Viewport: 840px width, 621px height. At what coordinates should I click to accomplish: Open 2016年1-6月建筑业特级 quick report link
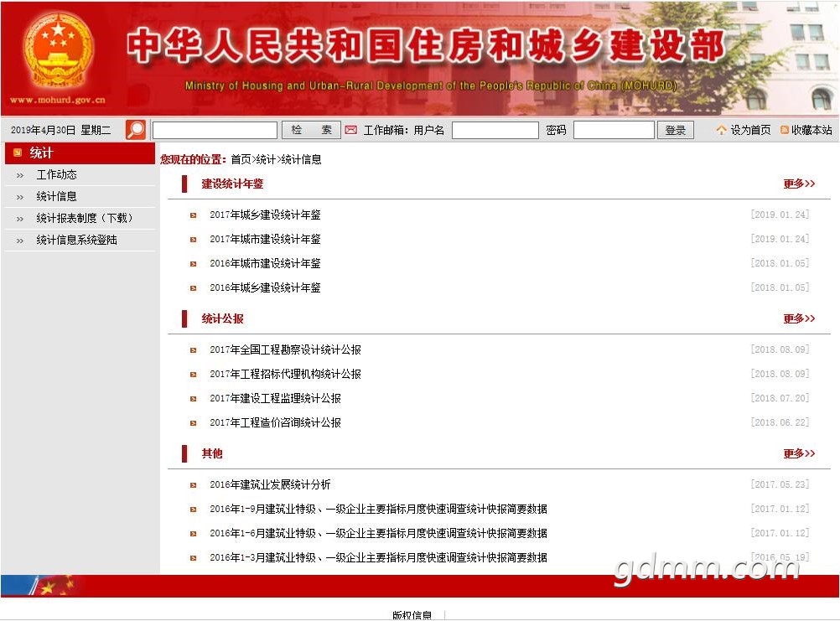(378, 533)
